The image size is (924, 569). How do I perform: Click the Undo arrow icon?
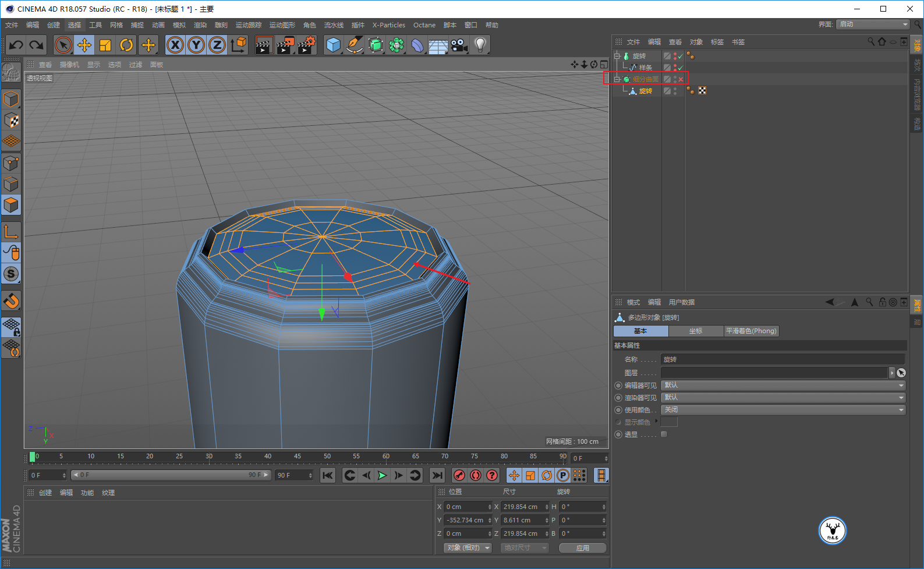tap(16, 45)
